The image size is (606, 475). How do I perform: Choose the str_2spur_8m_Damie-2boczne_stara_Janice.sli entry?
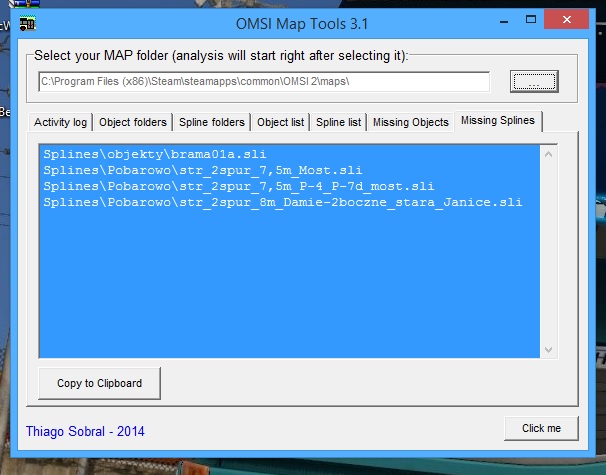[x=283, y=203]
